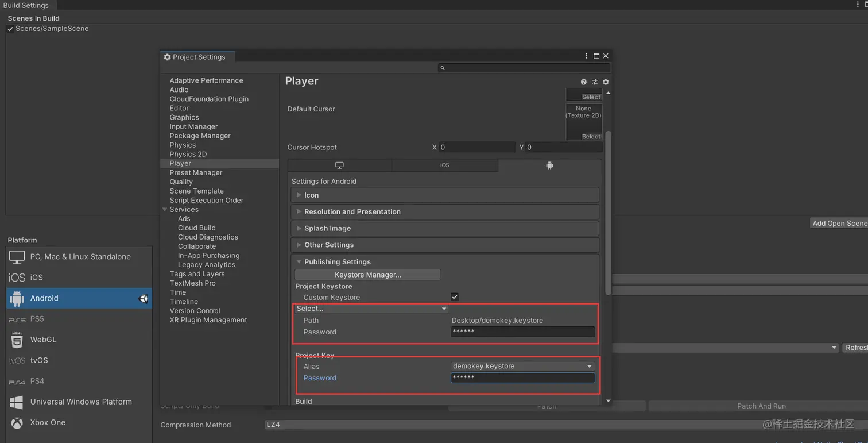Screen dimensions: 868x443
Task: Click the tvOS platform icon
Action: [17, 361]
